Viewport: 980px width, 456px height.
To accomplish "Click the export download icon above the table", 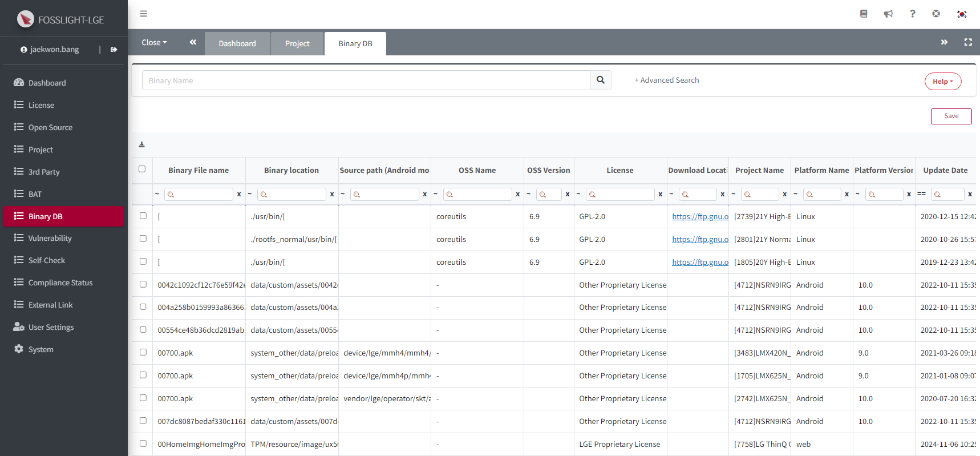I will point(142,145).
